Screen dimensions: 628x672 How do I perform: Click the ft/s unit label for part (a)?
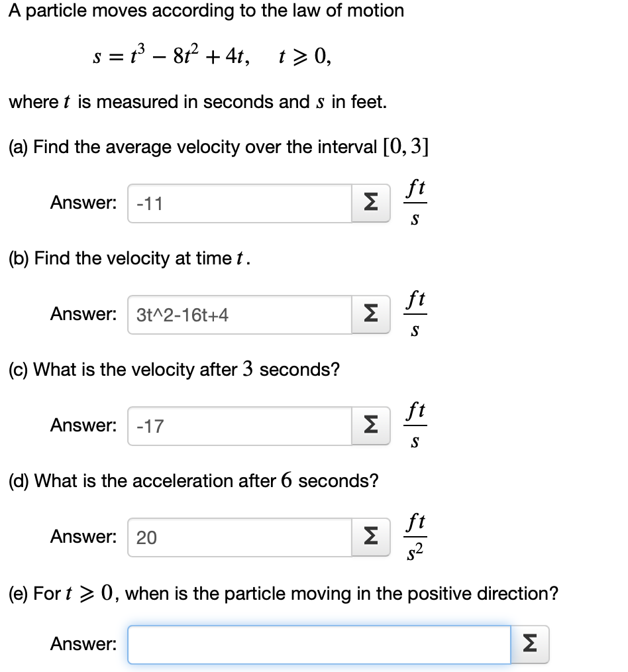415,203
